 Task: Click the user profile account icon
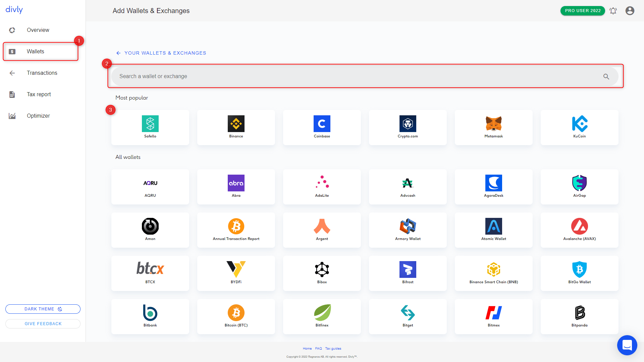point(629,11)
